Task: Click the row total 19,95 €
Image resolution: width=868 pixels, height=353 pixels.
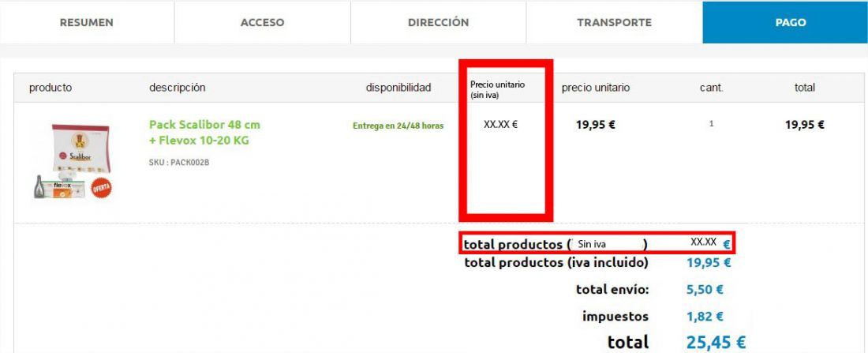Action: click(805, 125)
